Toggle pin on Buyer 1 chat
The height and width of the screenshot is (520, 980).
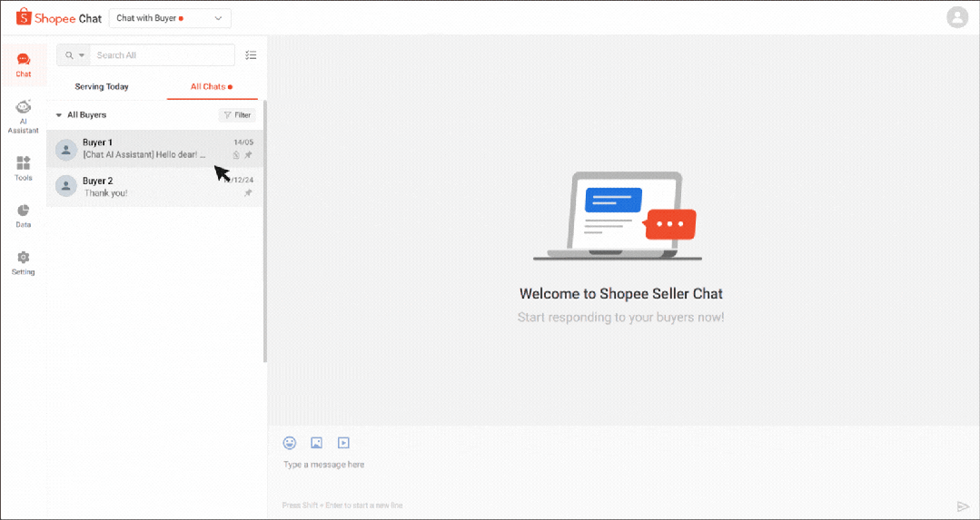click(x=248, y=155)
